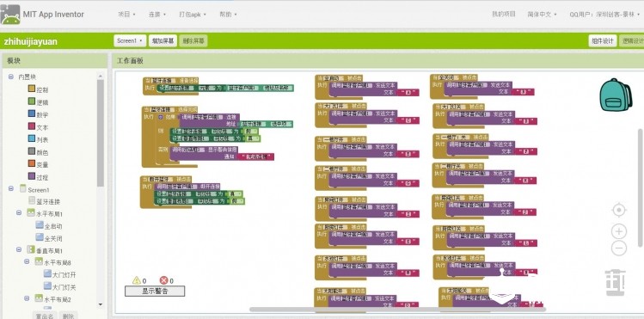The image size is (644, 319).
Task: Click the 显示警告 (Show Warnings) button
Action: (x=155, y=291)
